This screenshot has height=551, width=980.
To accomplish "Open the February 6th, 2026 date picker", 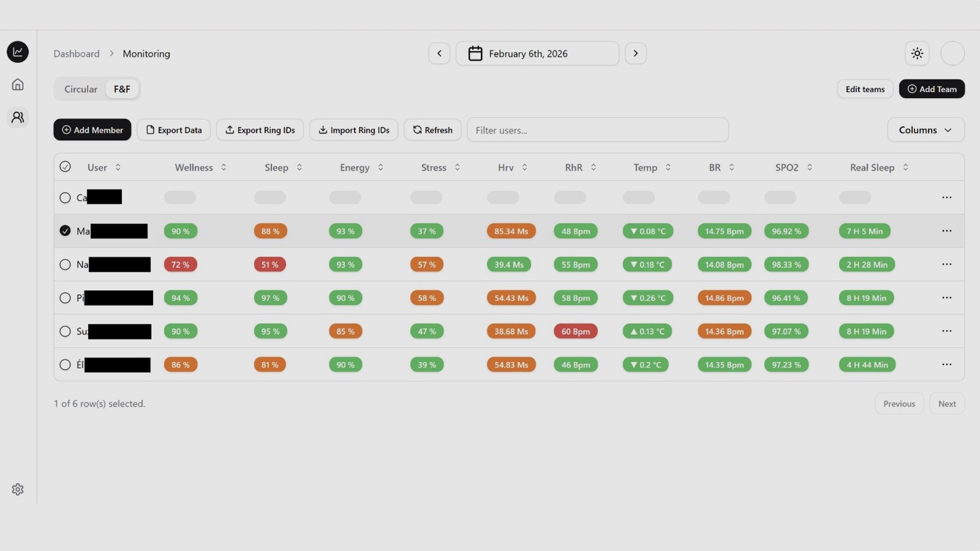I will point(537,53).
